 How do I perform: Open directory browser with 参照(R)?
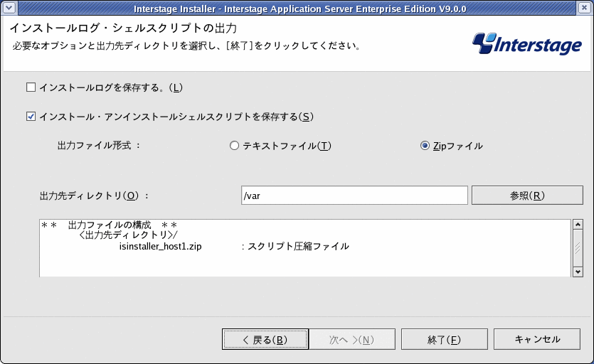click(527, 196)
